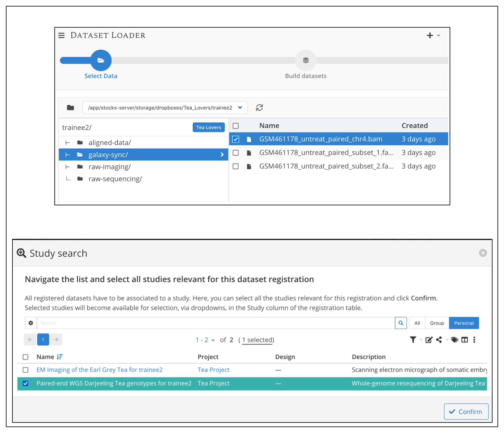This screenshot has height=433, width=504.
Task: Open the 1 - 2 page range dropdown
Action: tap(205, 340)
